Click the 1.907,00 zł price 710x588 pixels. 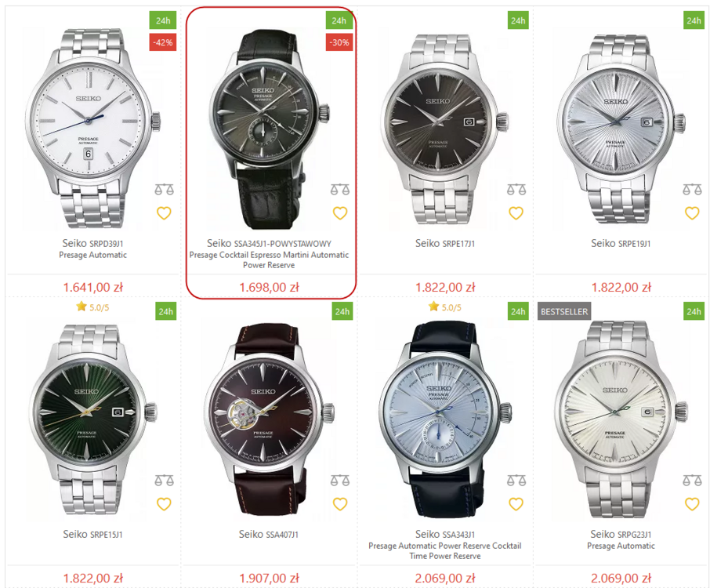pos(269,578)
